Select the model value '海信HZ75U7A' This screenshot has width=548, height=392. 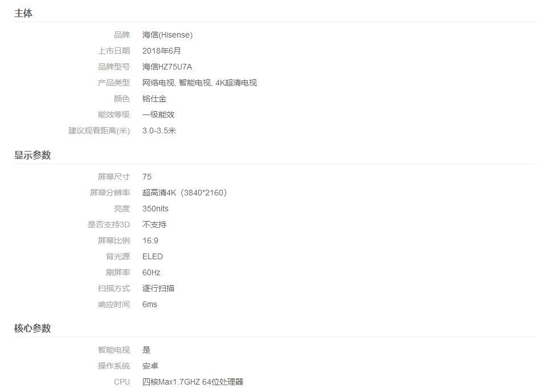tap(167, 67)
